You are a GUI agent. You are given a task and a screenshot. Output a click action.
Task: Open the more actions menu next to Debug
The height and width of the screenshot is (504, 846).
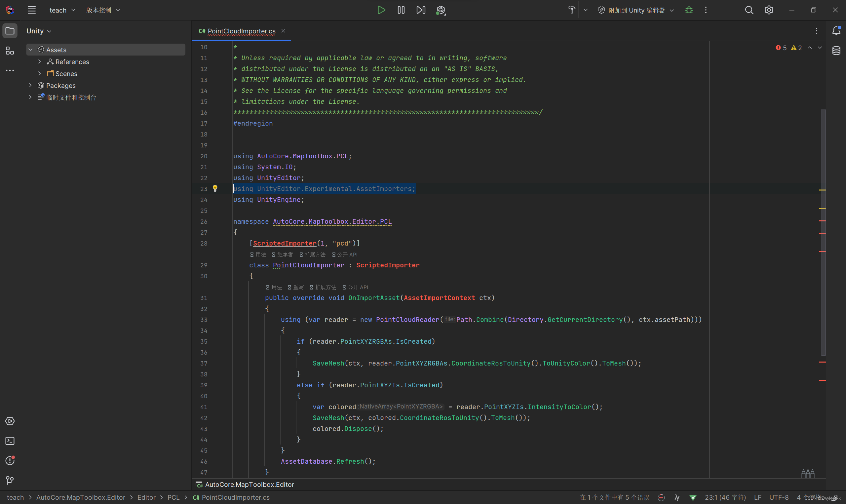[x=706, y=10]
